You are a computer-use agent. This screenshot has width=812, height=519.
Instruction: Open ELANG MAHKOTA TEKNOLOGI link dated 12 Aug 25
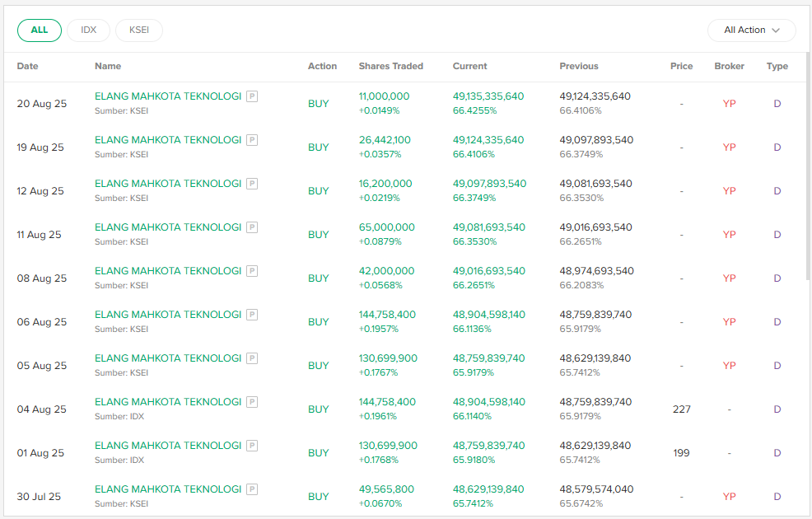168,184
